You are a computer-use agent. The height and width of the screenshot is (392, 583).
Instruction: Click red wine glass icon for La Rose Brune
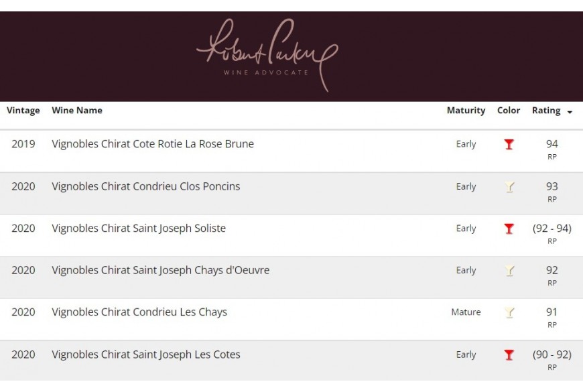tap(509, 144)
